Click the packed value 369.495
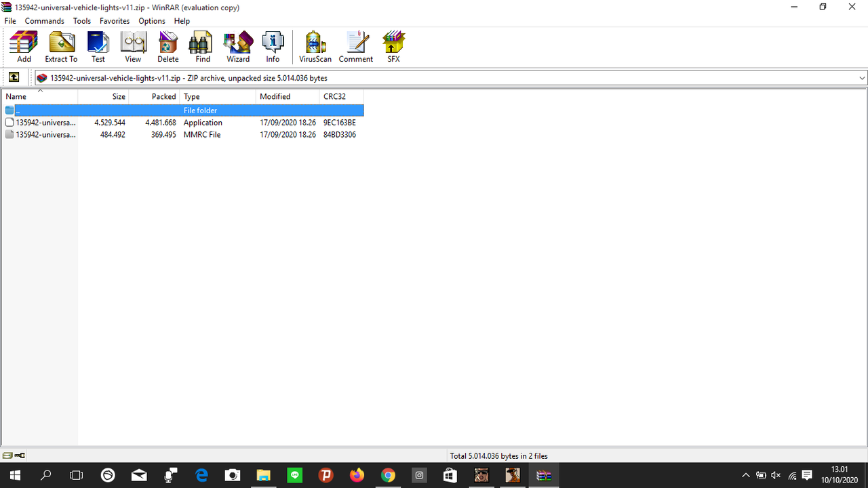The width and height of the screenshot is (868, 488). click(x=163, y=135)
